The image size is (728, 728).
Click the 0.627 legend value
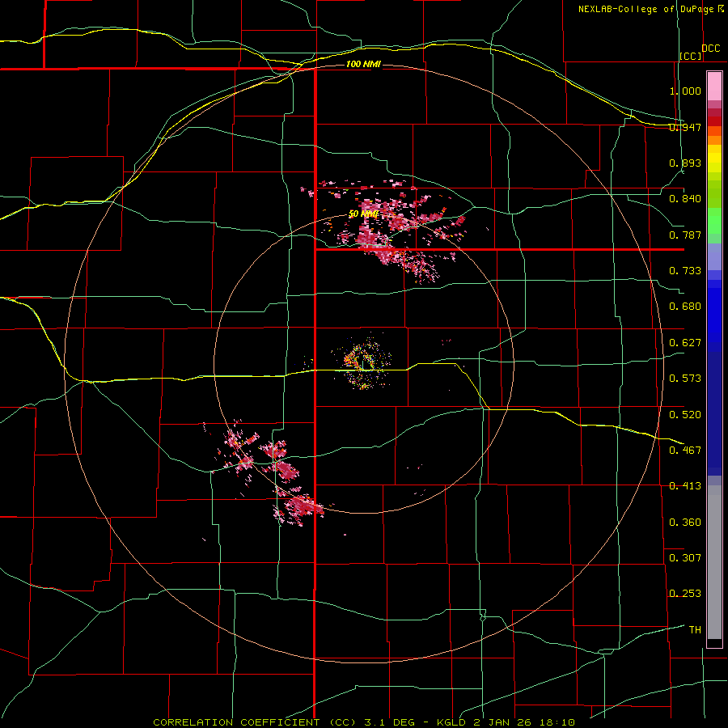point(685,343)
